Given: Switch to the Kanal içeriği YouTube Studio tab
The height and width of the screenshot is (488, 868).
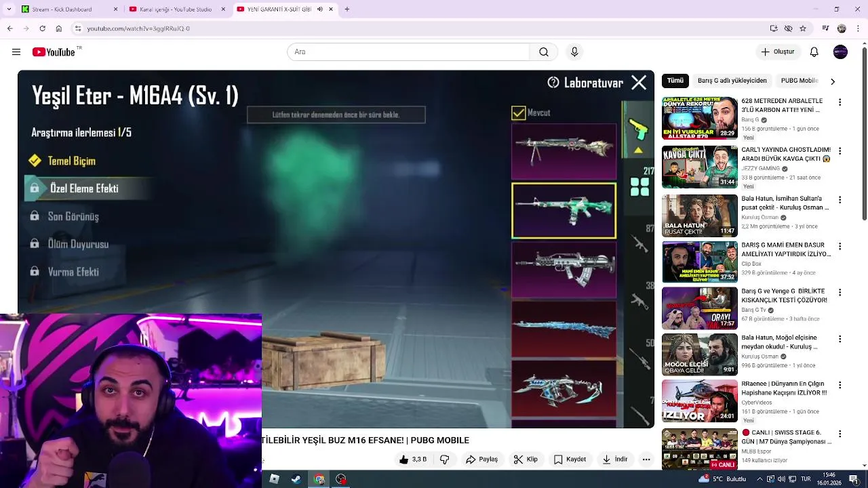Looking at the screenshot, I should [x=178, y=9].
